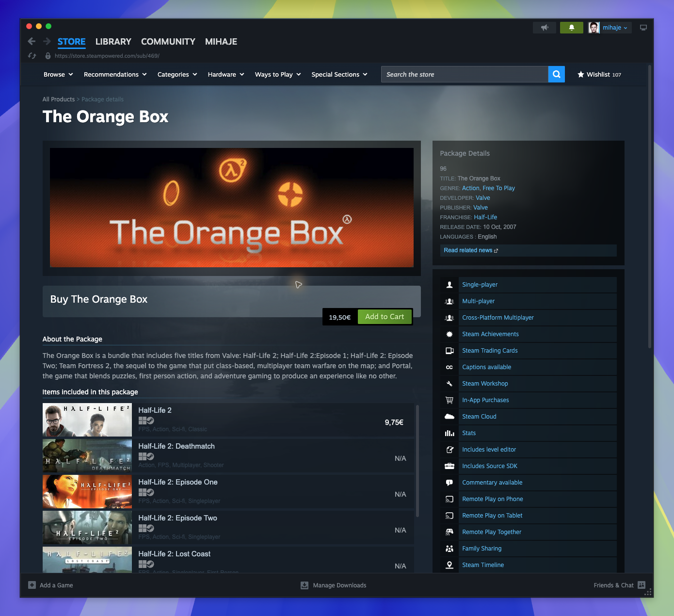Click the Steam Achievements burst icon
The height and width of the screenshot is (616, 674).
pos(449,334)
